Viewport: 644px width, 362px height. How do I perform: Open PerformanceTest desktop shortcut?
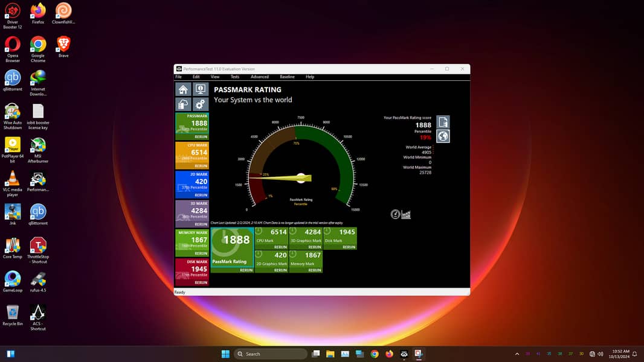pyautogui.click(x=38, y=182)
